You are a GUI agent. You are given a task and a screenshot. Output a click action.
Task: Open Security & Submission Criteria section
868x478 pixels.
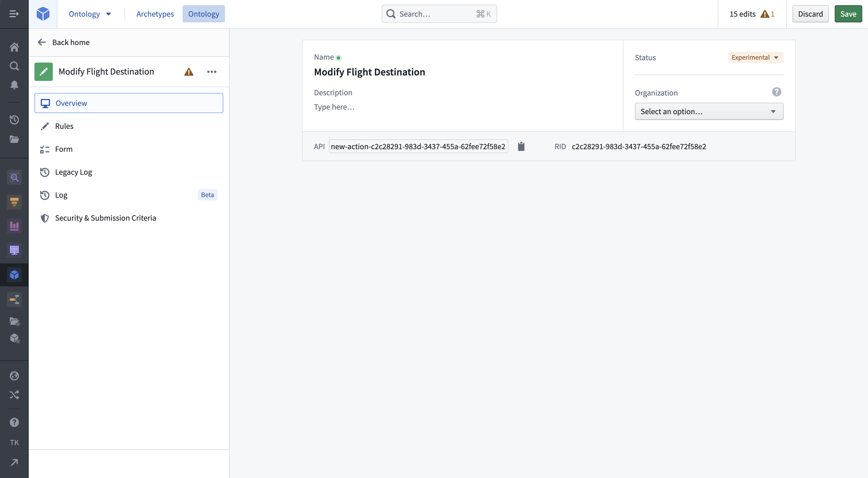click(x=105, y=218)
